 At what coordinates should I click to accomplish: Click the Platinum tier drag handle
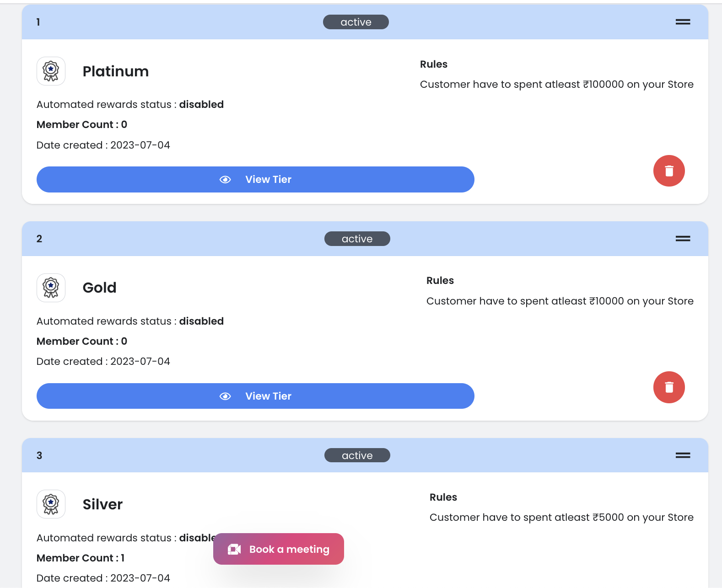coord(683,22)
